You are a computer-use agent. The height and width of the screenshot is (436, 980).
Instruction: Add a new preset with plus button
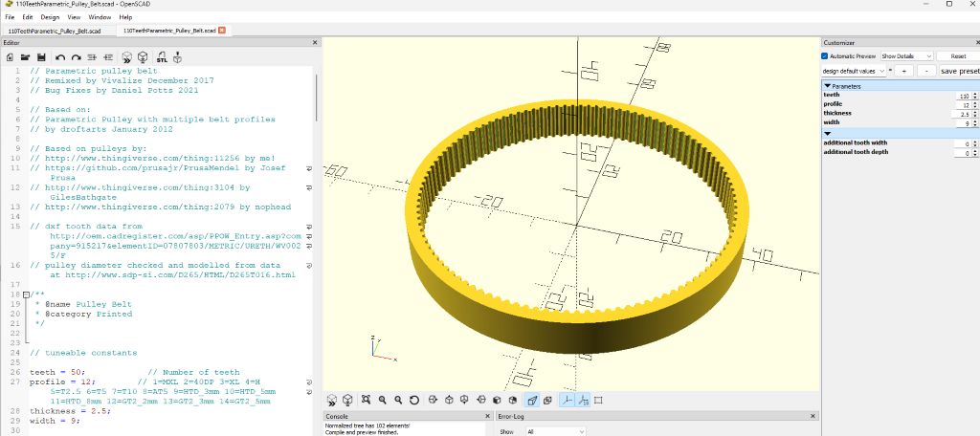click(903, 71)
